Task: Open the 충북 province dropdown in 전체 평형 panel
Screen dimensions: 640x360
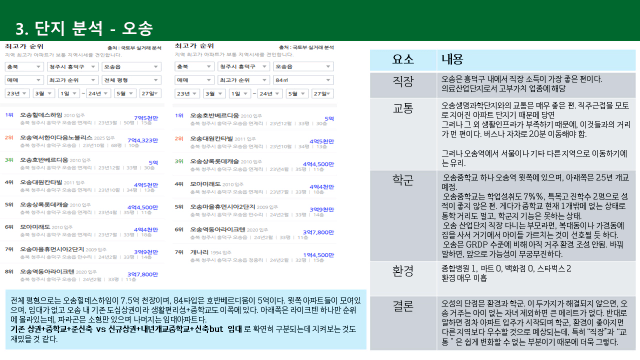Action: (24, 67)
